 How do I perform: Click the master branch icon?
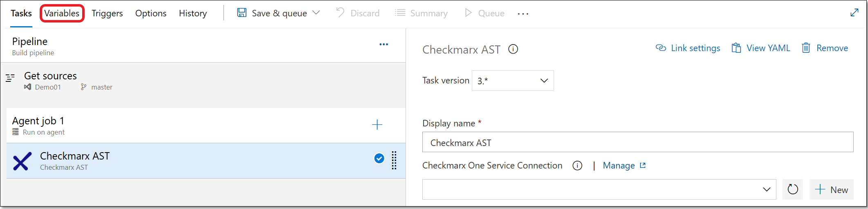pos(83,87)
